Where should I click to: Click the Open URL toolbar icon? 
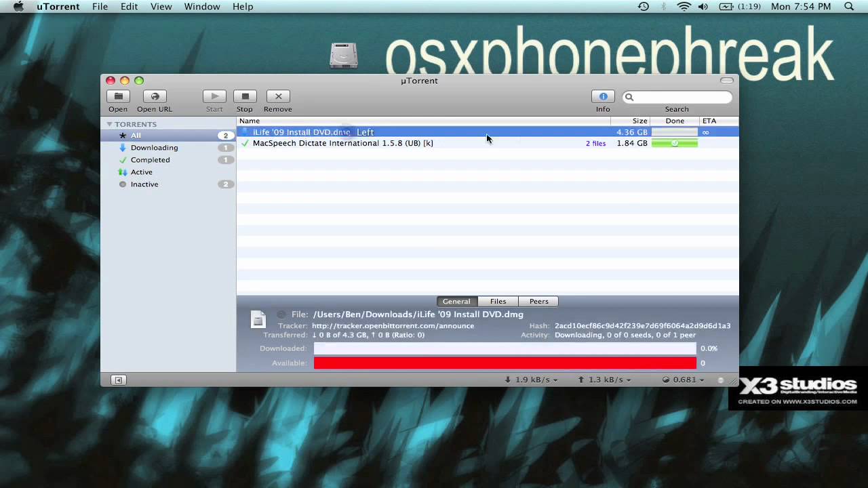pos(155,96)
